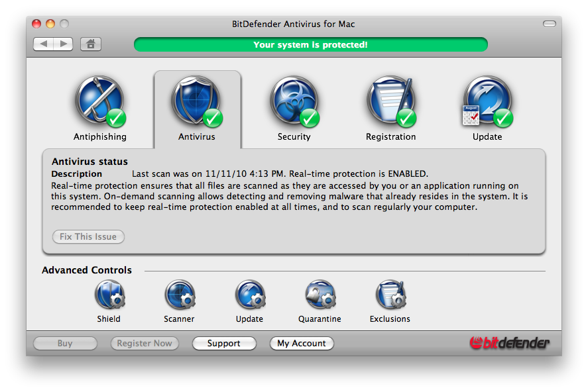The width and height of the screenshot is (588, 392).
Task: Click the Fix This Issue button
Action: coord(88,236)
